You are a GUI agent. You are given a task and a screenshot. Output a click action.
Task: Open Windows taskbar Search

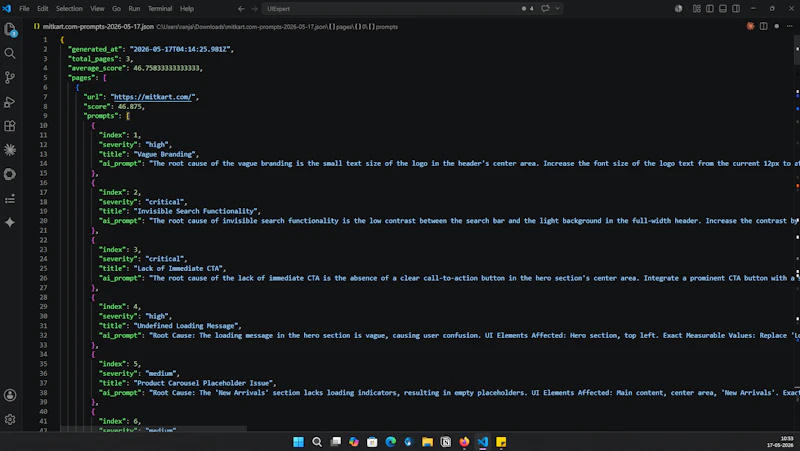tap(317, 442)
